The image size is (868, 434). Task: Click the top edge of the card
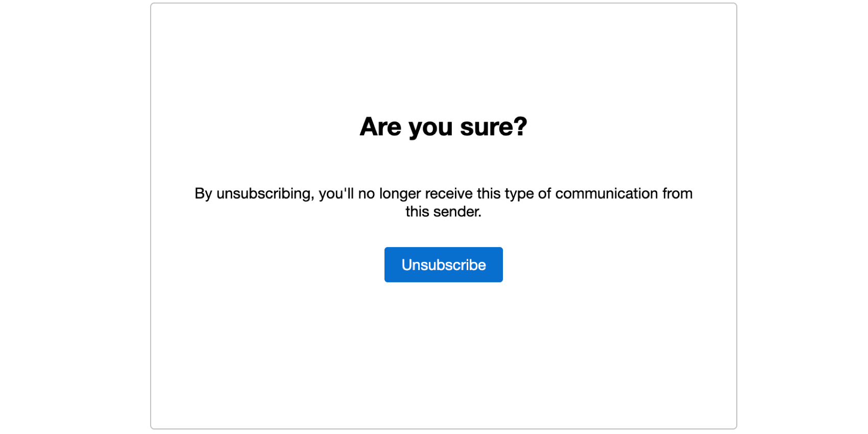click(x=443, y=4)
